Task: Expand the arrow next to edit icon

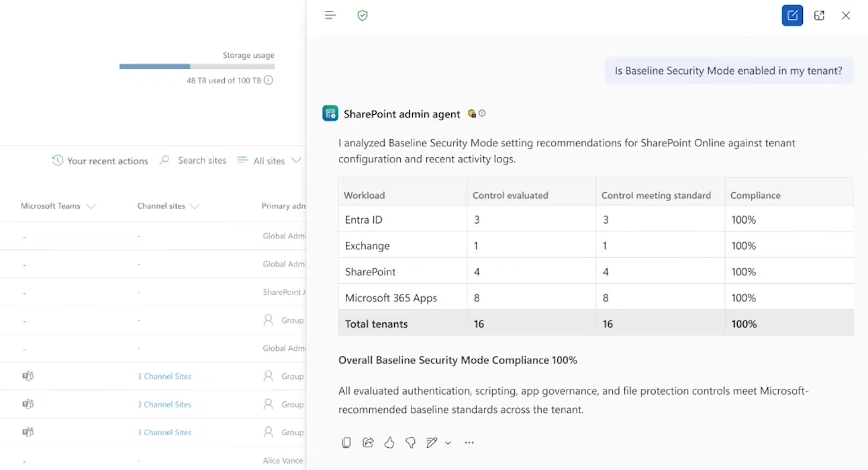Action: [448, 443]
